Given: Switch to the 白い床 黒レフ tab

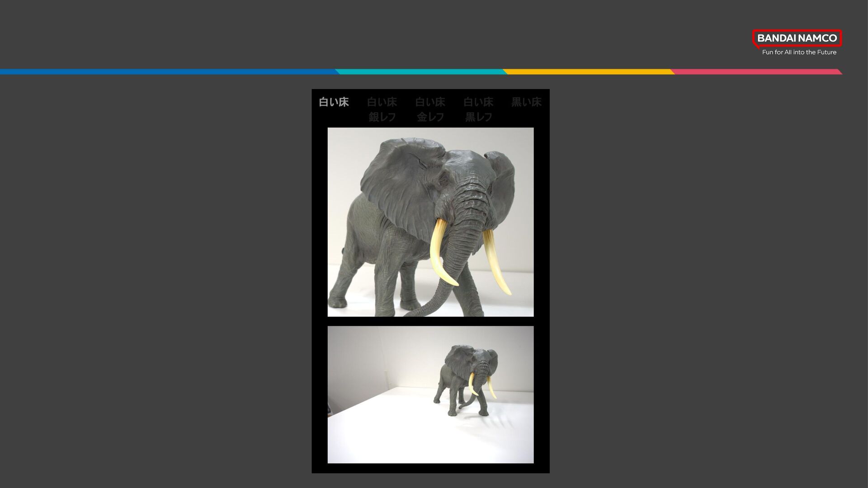Looking at the screenshot, I should tap(478, 109).
